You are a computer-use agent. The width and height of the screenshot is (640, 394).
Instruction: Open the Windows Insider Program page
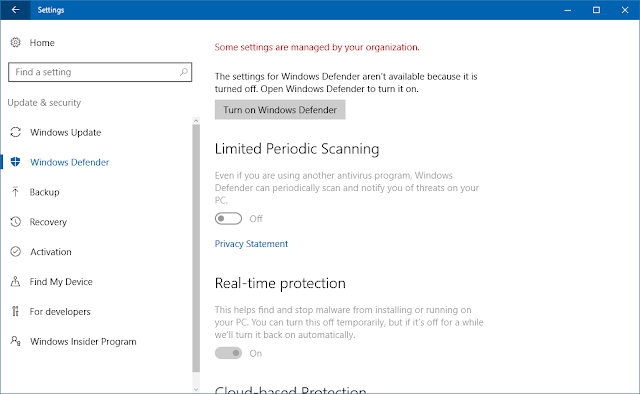click(x=83, y=341)
